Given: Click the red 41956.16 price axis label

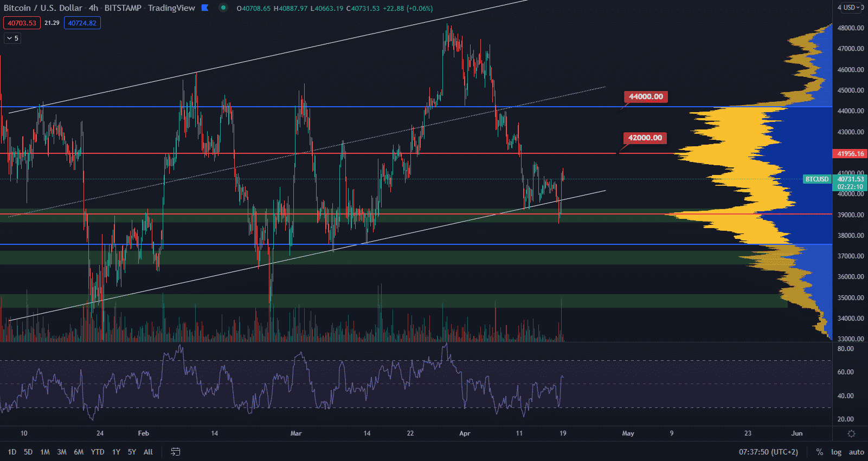Looking at the screenshot, I should (850, 154).
